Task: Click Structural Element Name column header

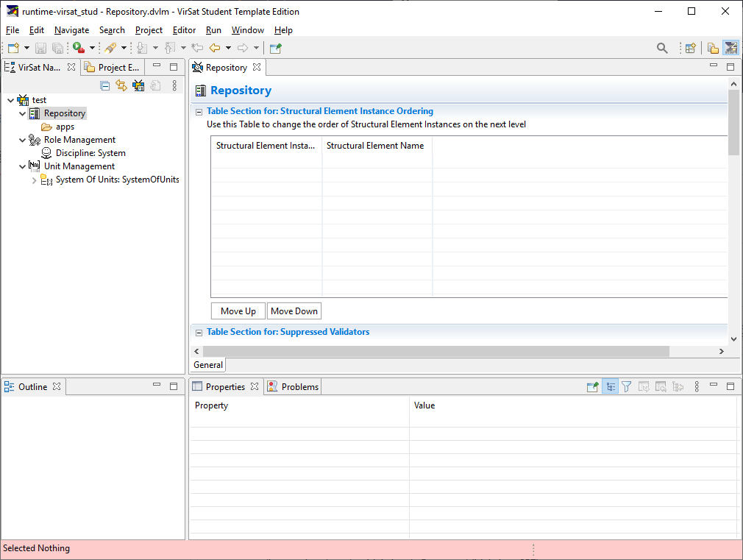Action: [377, 146]
